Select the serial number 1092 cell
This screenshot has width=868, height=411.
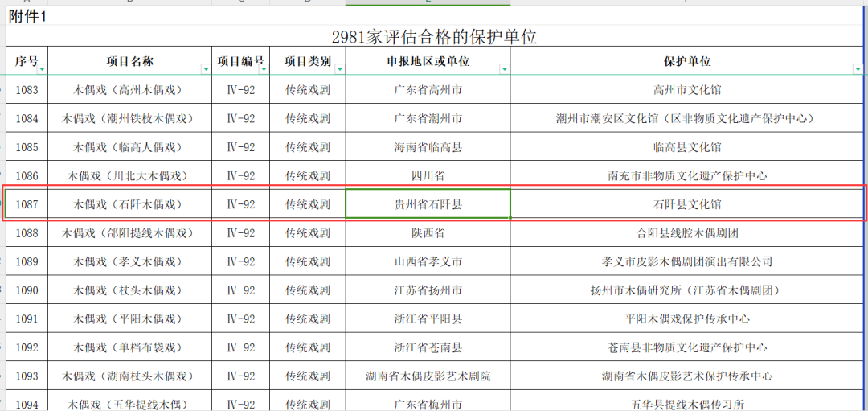[27, 347]
